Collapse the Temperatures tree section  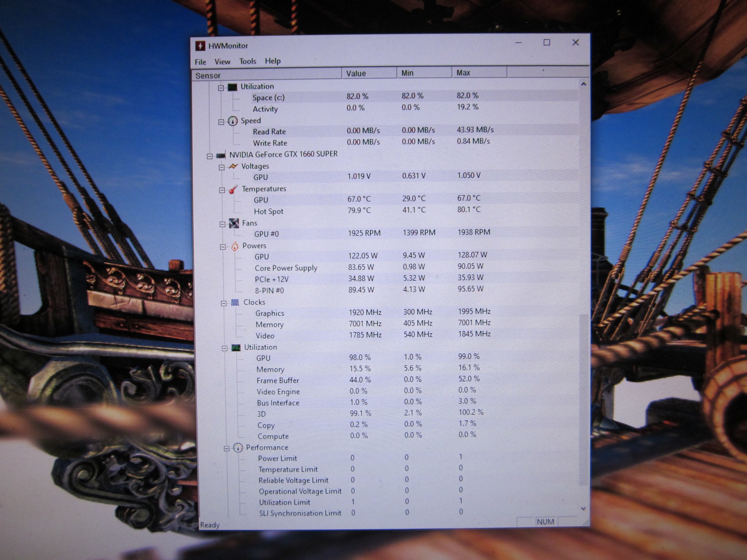(x=222, y=190)
